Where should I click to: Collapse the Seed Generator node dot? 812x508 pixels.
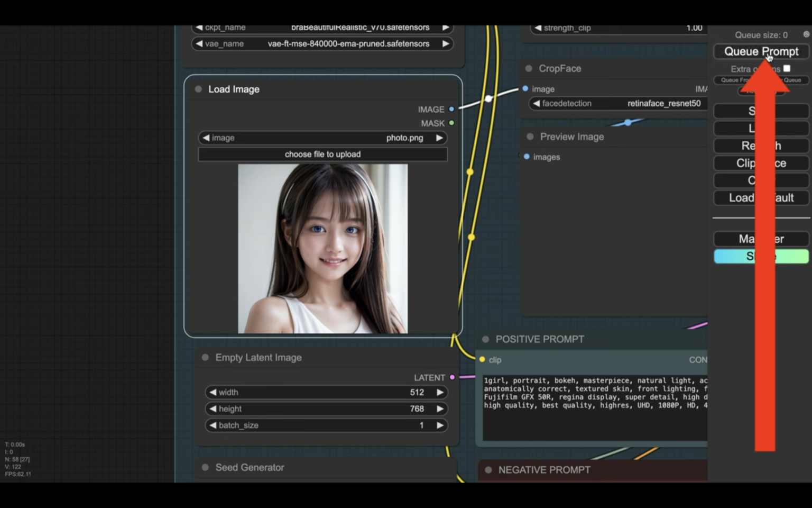pos(205,467)
